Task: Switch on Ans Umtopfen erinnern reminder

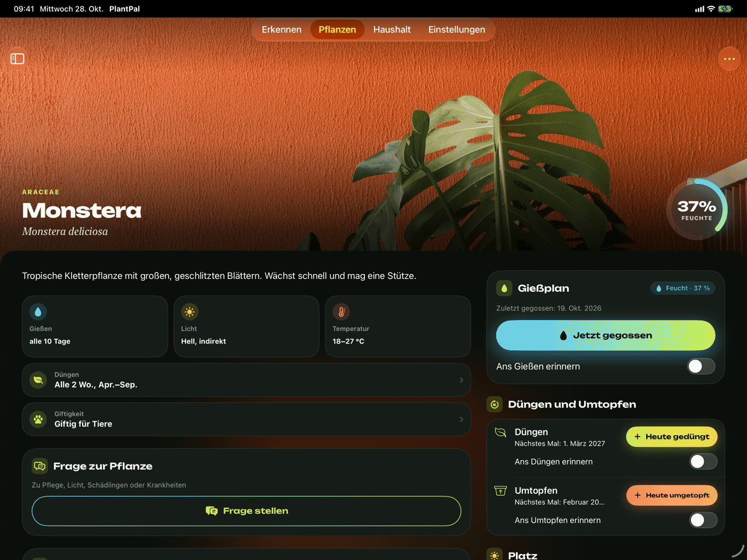Action: coord(703,520)
